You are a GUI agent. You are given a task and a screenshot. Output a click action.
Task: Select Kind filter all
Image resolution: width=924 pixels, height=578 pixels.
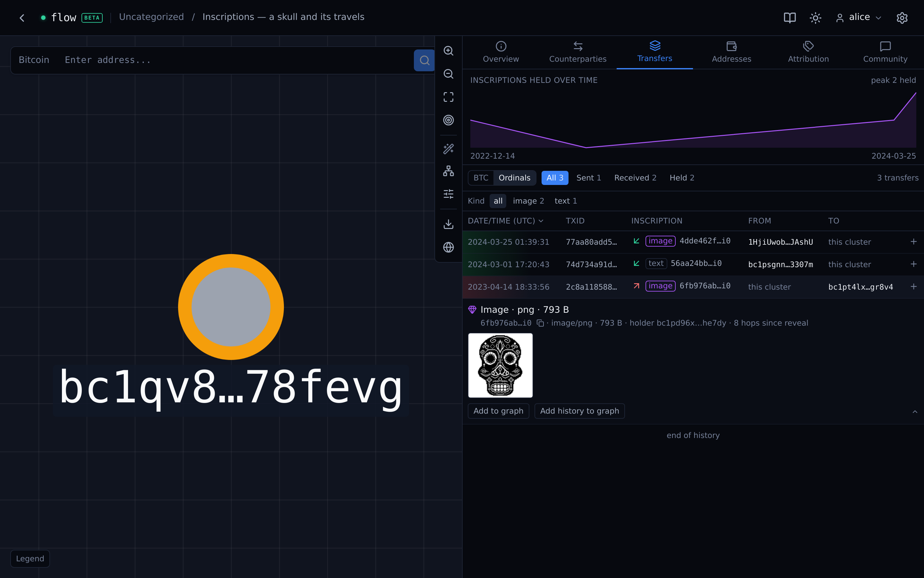[498, 201]
